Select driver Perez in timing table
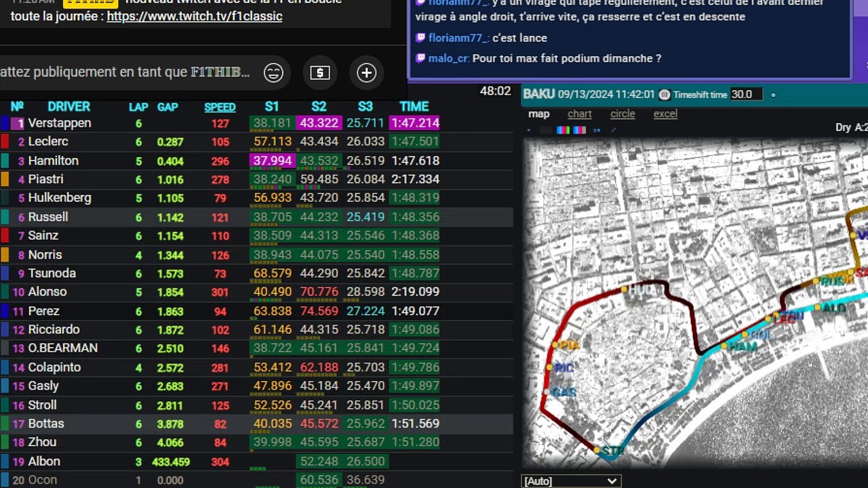 coord(43,311)
